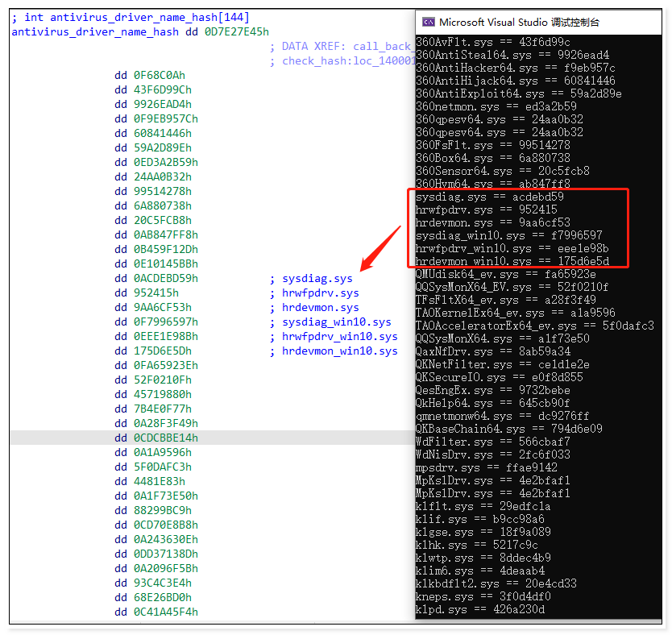Click the sysdiag_win10.sys comment
Screen dimensions: 672x635
click(337, 322)
